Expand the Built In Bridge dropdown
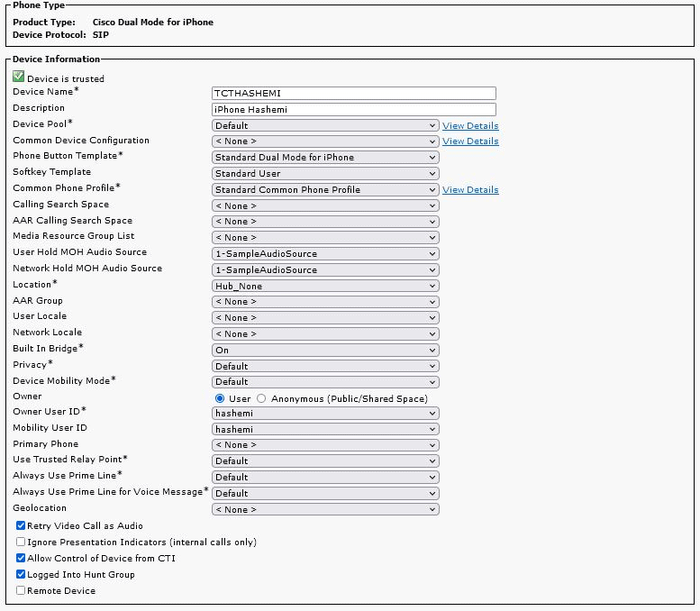 coord(325,350)
